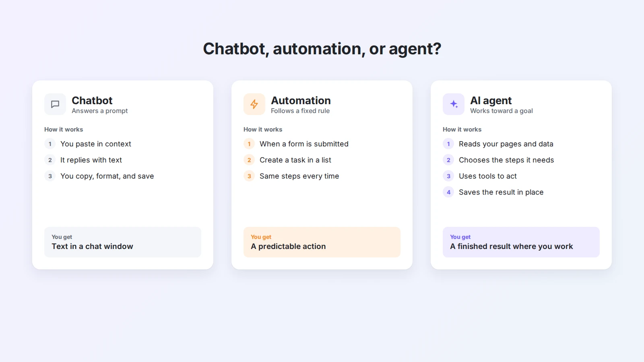
Task: Click the text 'You copy, format, and save'
Action: (x=107, y=176)
